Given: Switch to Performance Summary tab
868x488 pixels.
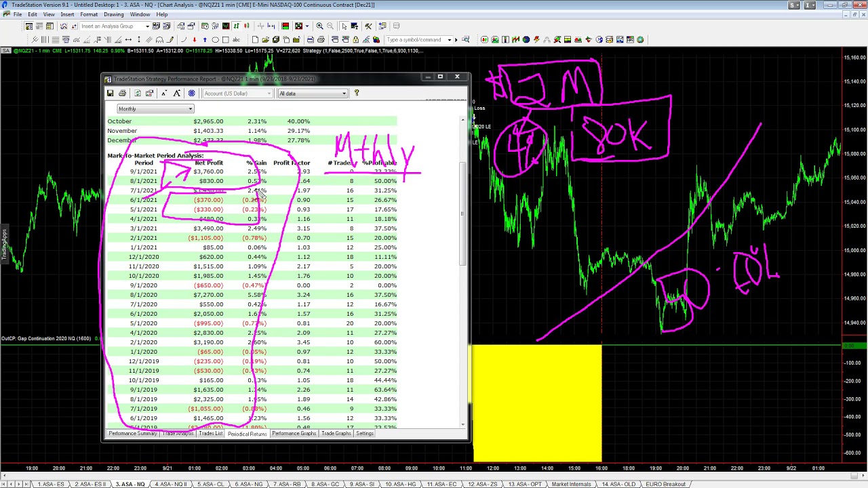Looking at the screenshot, I should 132,434.
